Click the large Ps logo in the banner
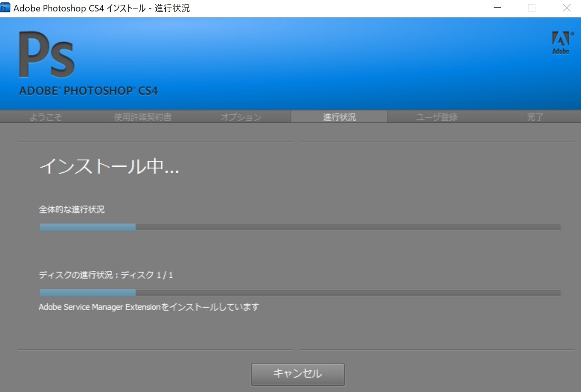This screenshot has height=392, width=581. 47,54
